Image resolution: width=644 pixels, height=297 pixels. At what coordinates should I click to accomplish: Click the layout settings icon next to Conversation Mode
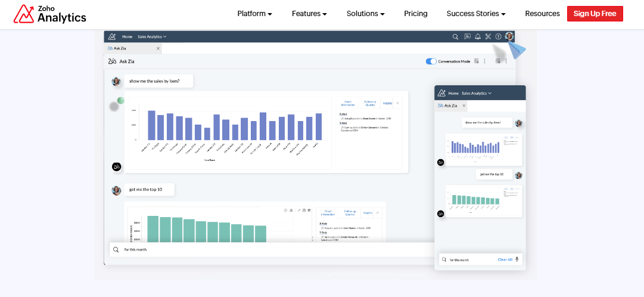[x=477, y=61]
